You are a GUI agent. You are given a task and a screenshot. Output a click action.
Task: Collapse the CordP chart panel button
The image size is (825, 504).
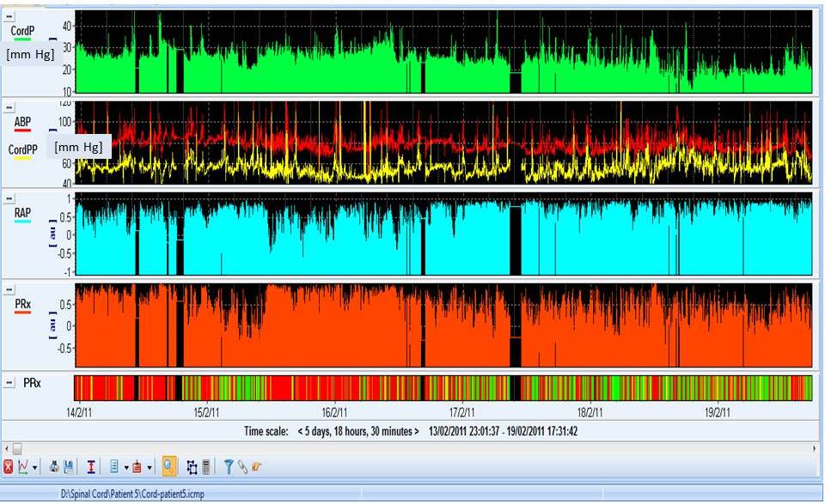click(x=9, y=15)
